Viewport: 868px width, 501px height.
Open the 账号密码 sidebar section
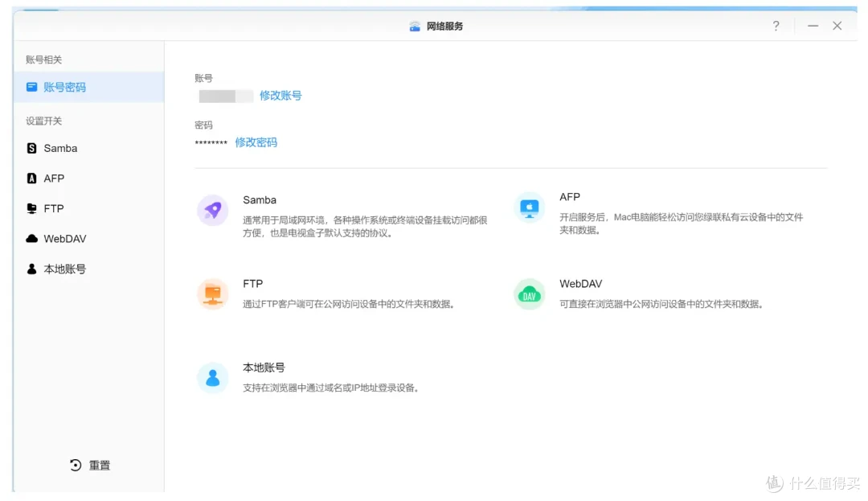pos(88,87)
